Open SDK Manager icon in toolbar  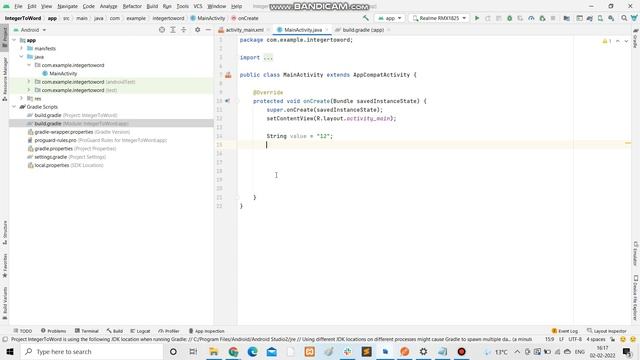click(x=611, y=18)
